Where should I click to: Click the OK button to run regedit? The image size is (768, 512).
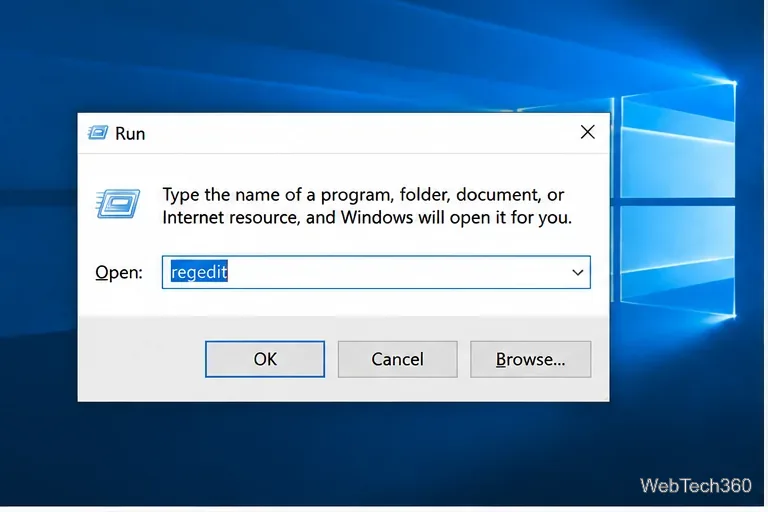point(265,359)
